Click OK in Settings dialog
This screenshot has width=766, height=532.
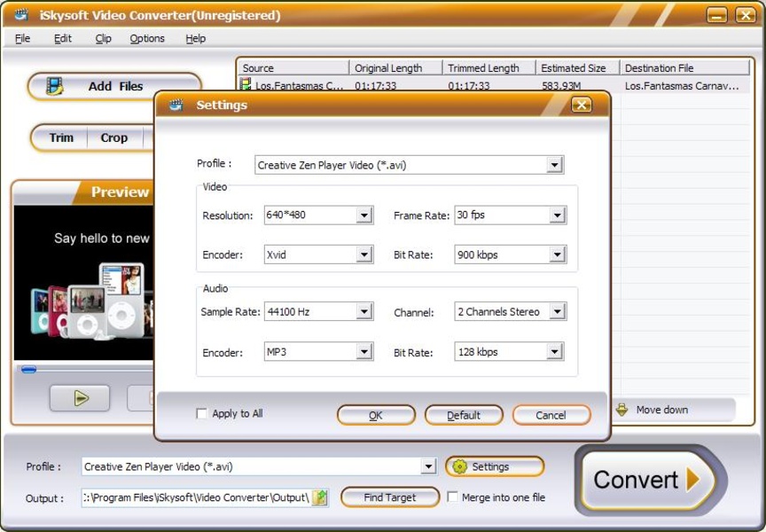tap(376, 415)
